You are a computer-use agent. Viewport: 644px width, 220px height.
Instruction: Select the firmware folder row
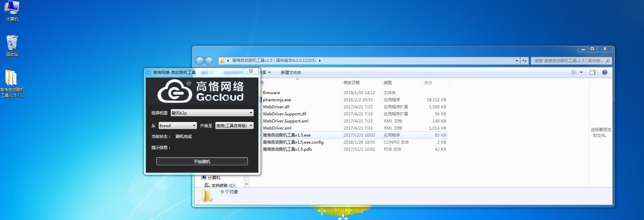click(x=354, y=93)
